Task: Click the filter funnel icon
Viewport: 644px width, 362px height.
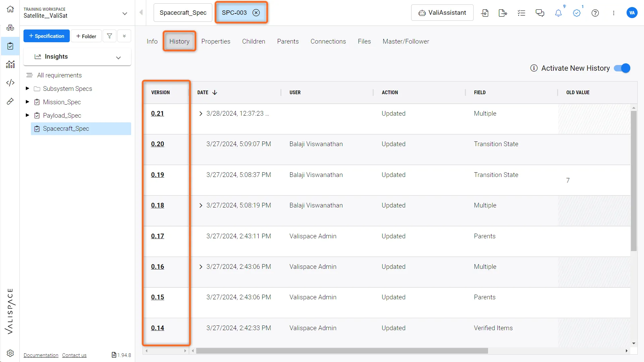Action: pos(109,36)
